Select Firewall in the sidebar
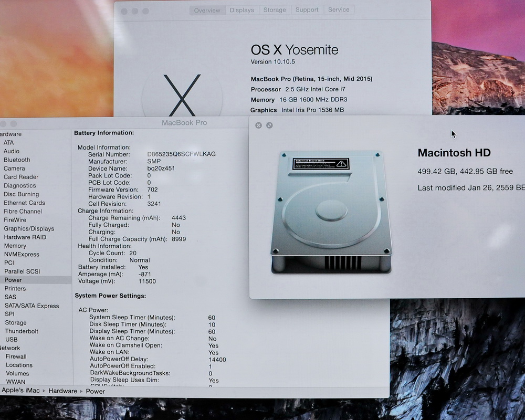 [16, 356]
